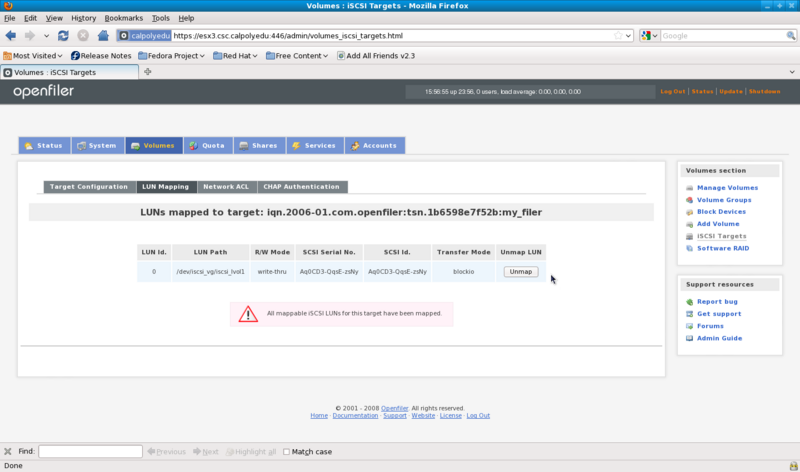This screenshot has height=472, width=800.
Task: Click the Forums icon
Action: 689,326
